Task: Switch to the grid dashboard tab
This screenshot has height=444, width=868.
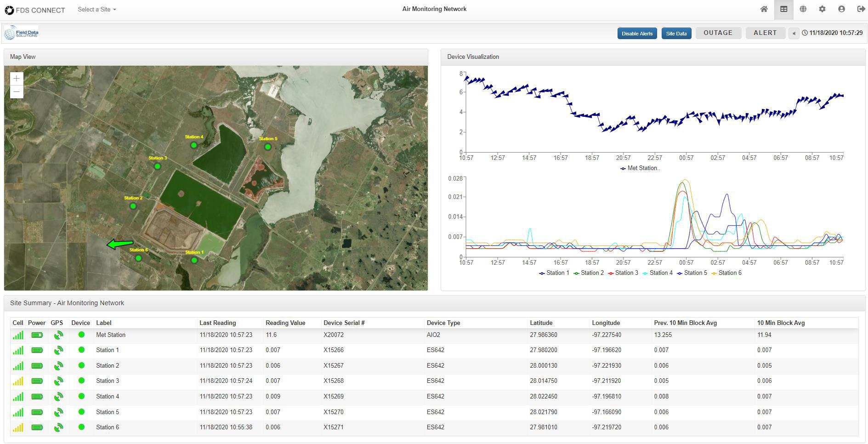Action: [x=783, y=9]
